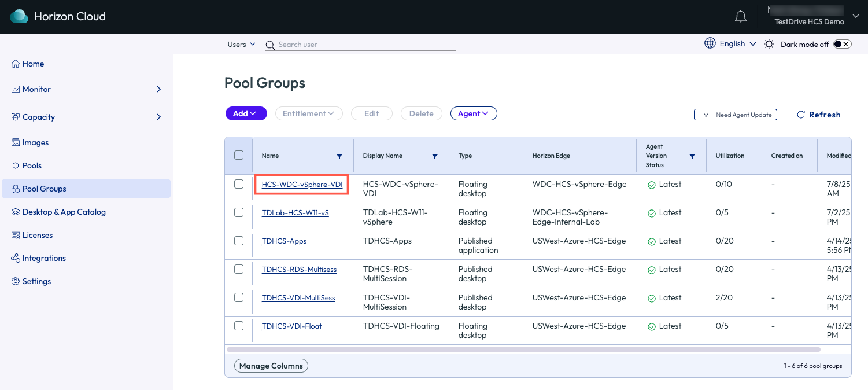Go to Desktop & App Catalog

(64, 212)
